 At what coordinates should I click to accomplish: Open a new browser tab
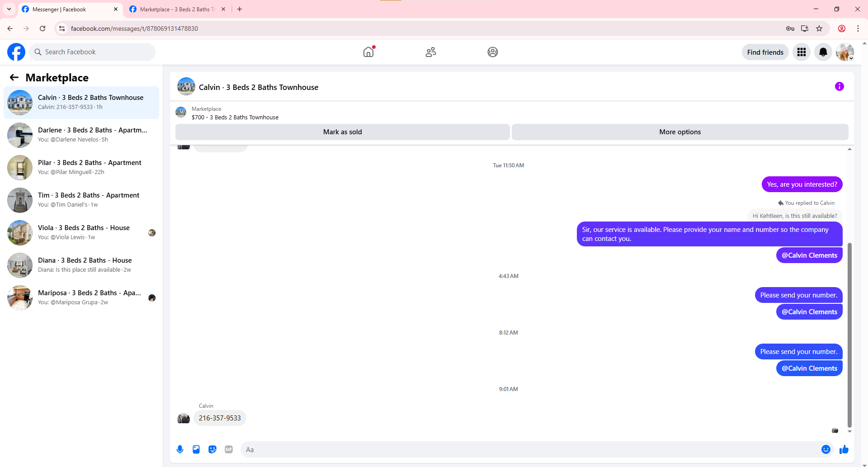click(240, 9)
